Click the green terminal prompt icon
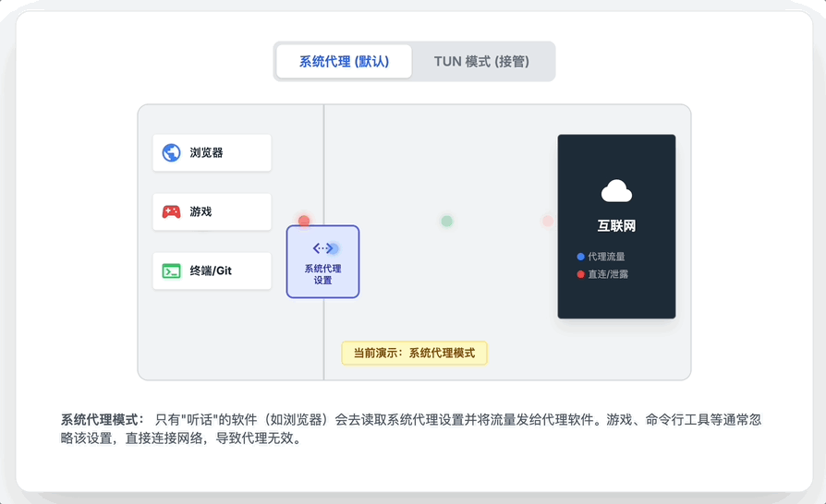The image size is (826, 504). pos(171,271)
